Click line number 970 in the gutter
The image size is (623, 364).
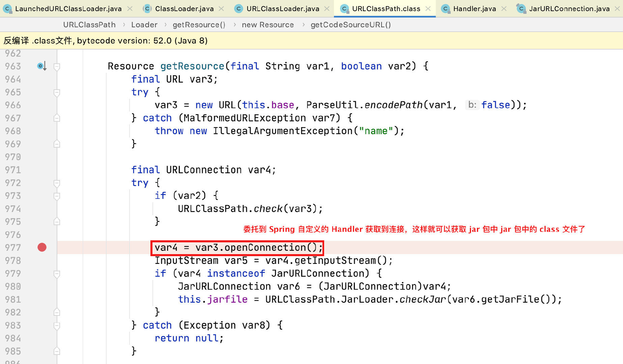tap(13, 157)
